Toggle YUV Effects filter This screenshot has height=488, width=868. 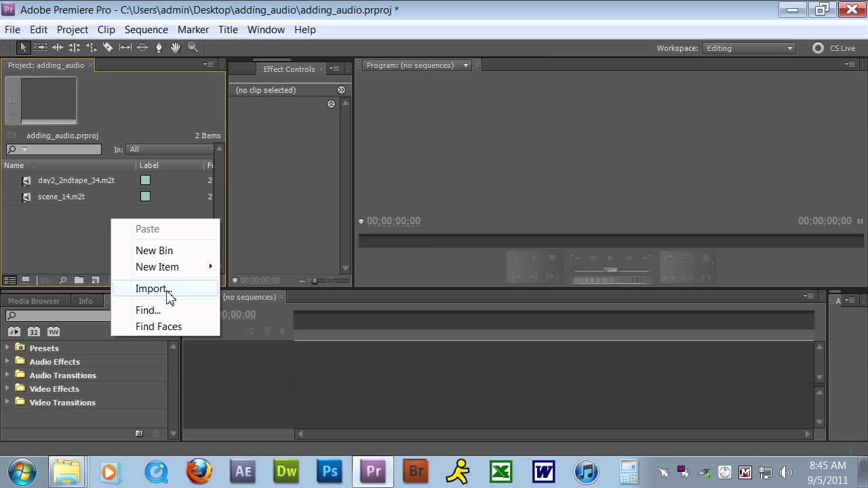click(x=54, y=331)
